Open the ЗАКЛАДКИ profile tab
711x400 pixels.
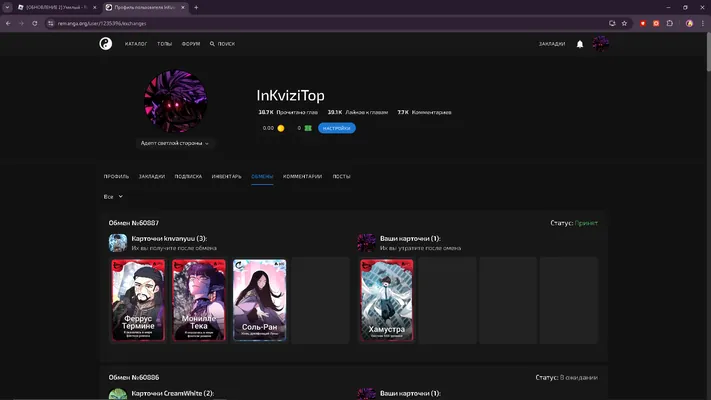tap(152, 176)
